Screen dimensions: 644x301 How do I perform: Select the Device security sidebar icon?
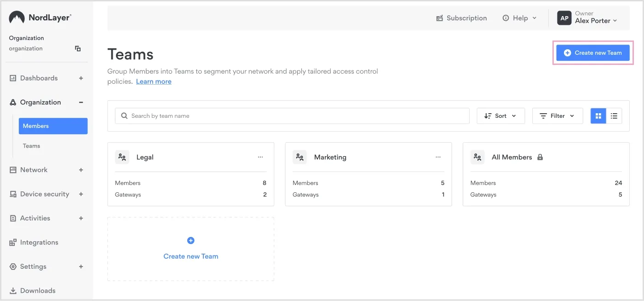coord(12,194)
